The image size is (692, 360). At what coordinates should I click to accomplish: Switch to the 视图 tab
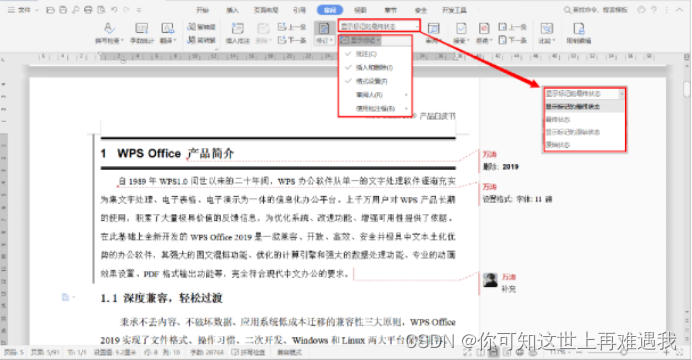coord(361,10)
